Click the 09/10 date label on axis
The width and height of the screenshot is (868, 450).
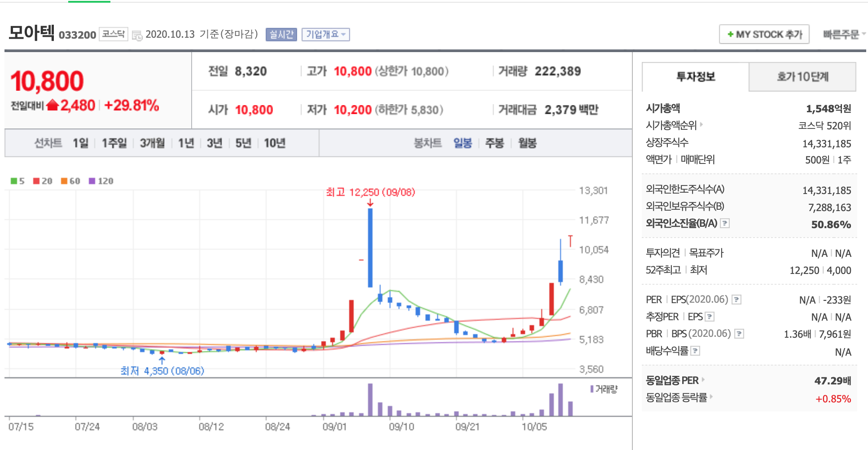tap(401, 427)
